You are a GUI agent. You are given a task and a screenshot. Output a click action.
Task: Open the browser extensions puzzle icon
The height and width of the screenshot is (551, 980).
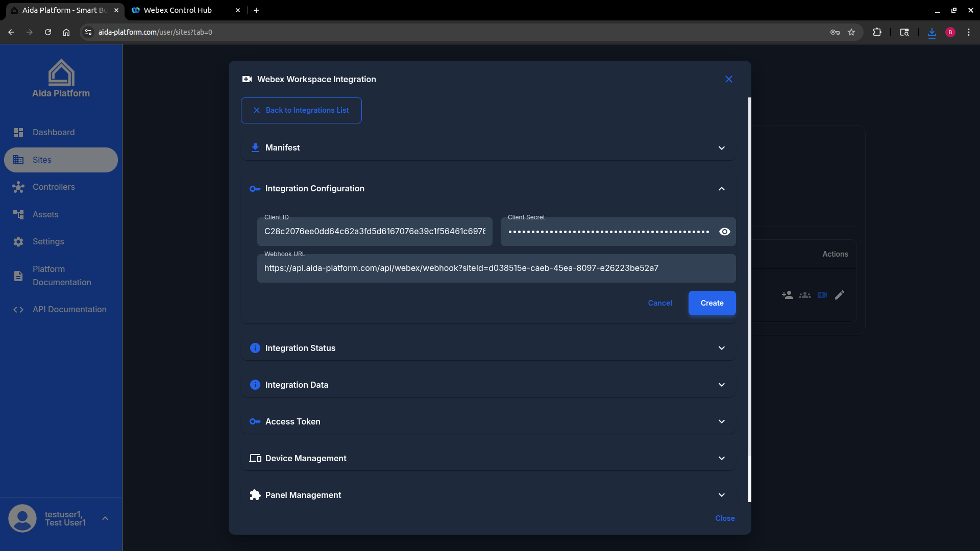pyautogui.click(x=877, y=32)
